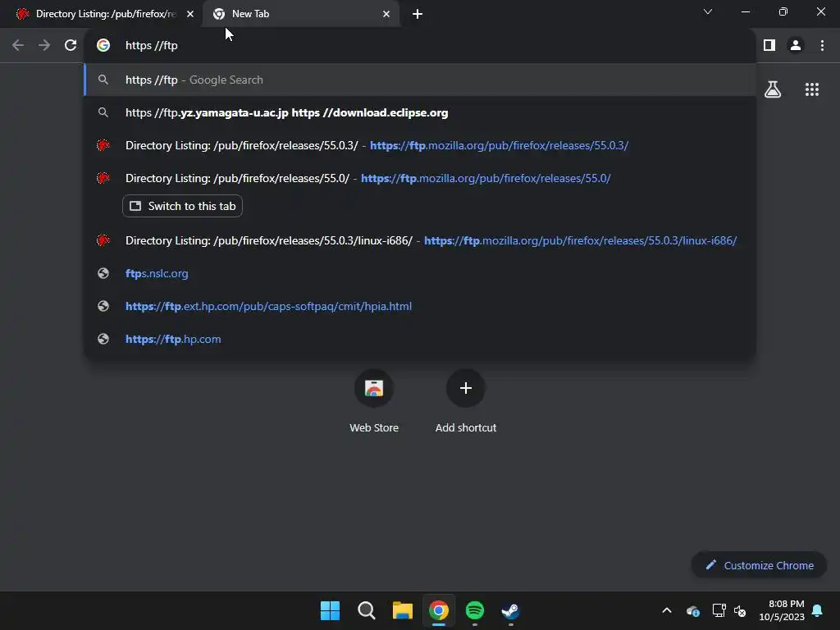
Task: Open Customize Chrome button
Action: [759, 565]
